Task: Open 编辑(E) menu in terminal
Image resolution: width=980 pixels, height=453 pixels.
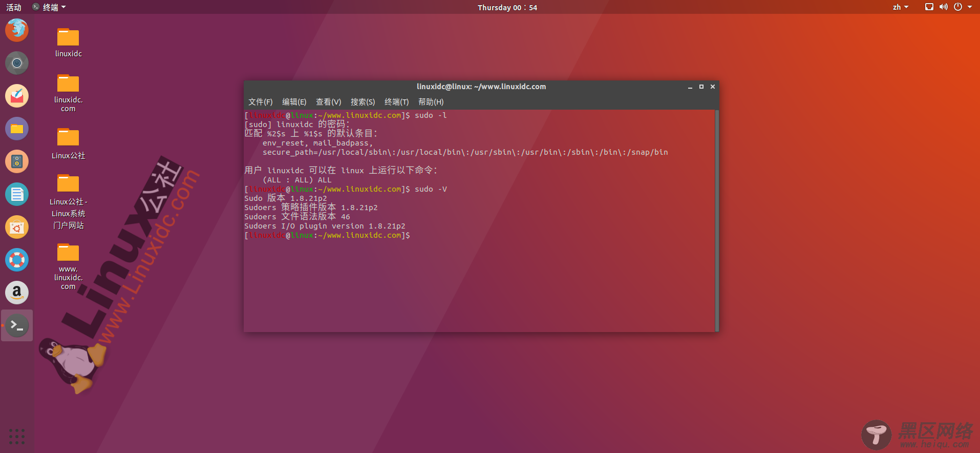Action: pos(294,102)
